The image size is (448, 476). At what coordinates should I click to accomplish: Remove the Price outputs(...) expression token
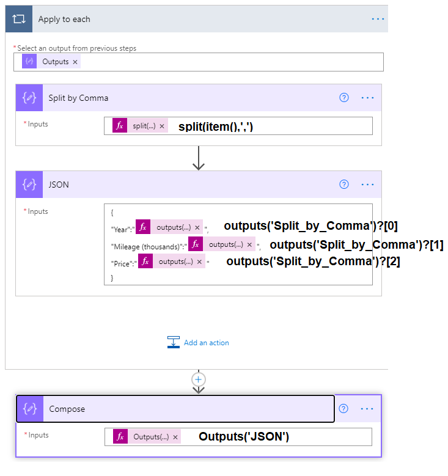(x=199, y=262)
